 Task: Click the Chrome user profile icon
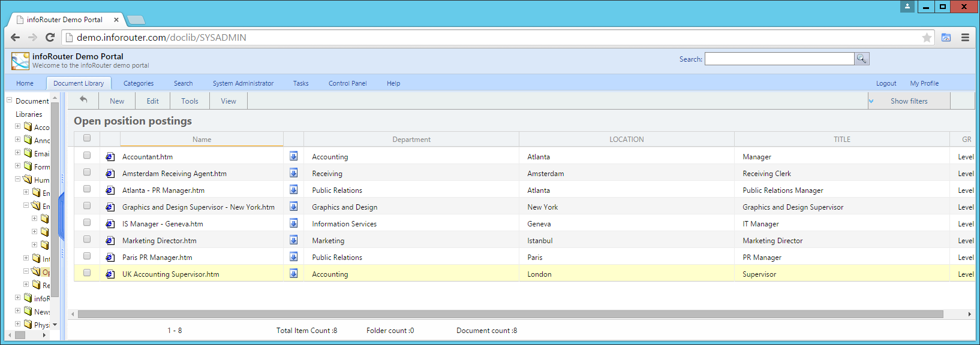(907, 6)
